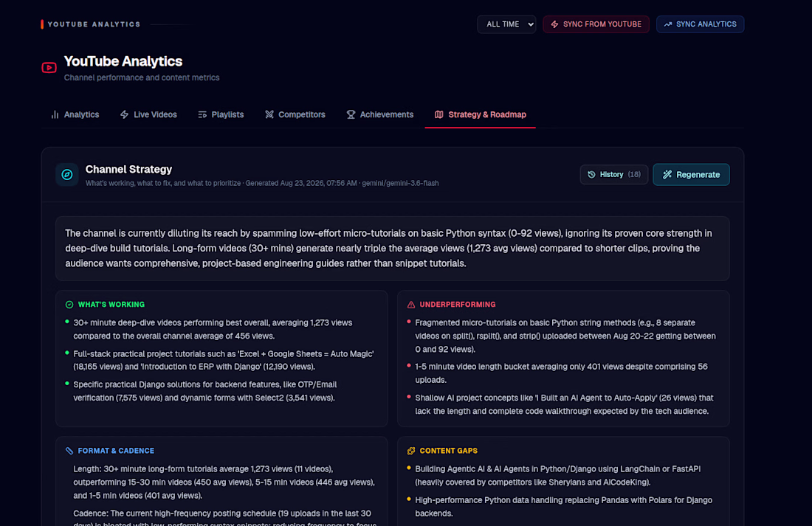This screenshot has width=812, height=526.
Task: Click the crossed swords icon on the Competitors tab
Action: point(269,114)
